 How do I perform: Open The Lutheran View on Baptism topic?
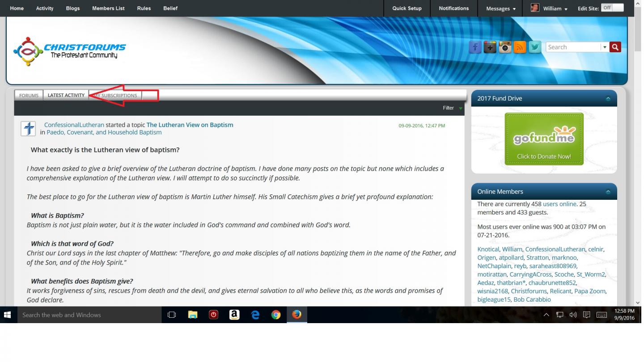point(190,125)
